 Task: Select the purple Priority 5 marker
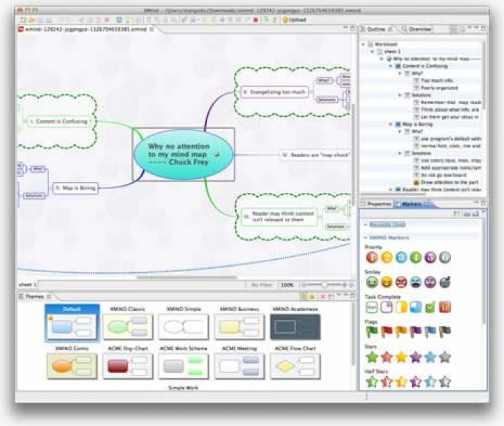tap(430, 257)
